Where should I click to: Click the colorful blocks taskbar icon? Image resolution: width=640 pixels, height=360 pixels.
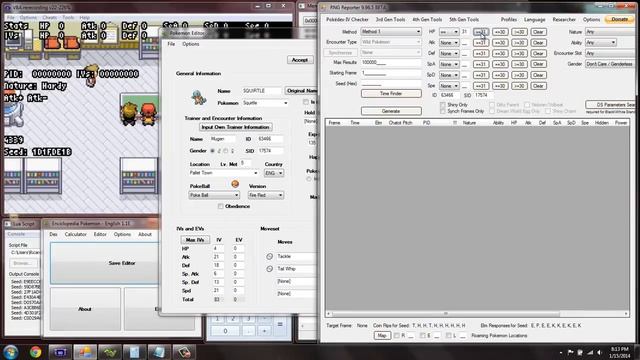(x=85, y=352)
